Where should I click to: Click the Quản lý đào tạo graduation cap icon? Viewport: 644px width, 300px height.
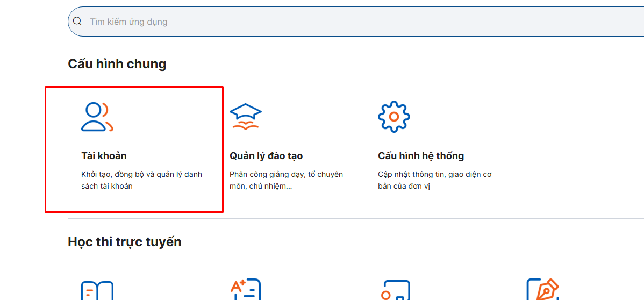point(245,117)
